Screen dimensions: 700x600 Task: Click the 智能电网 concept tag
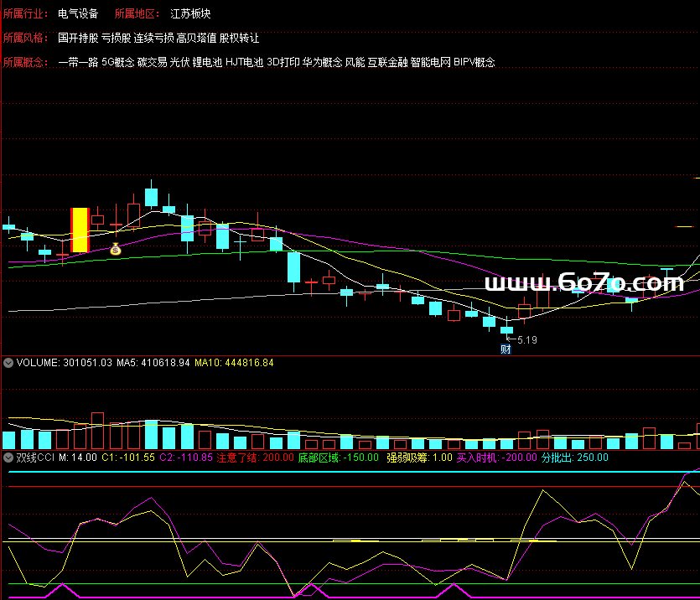click(430, 62)
